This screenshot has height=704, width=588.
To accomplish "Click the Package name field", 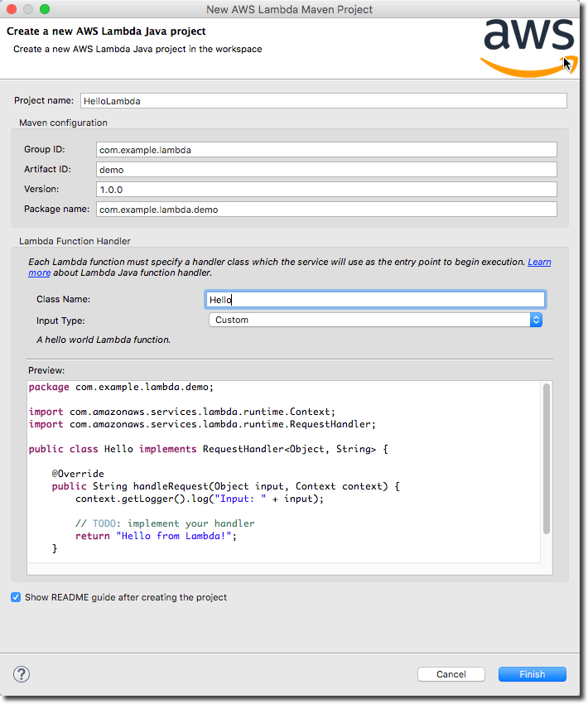I will 326,210.
